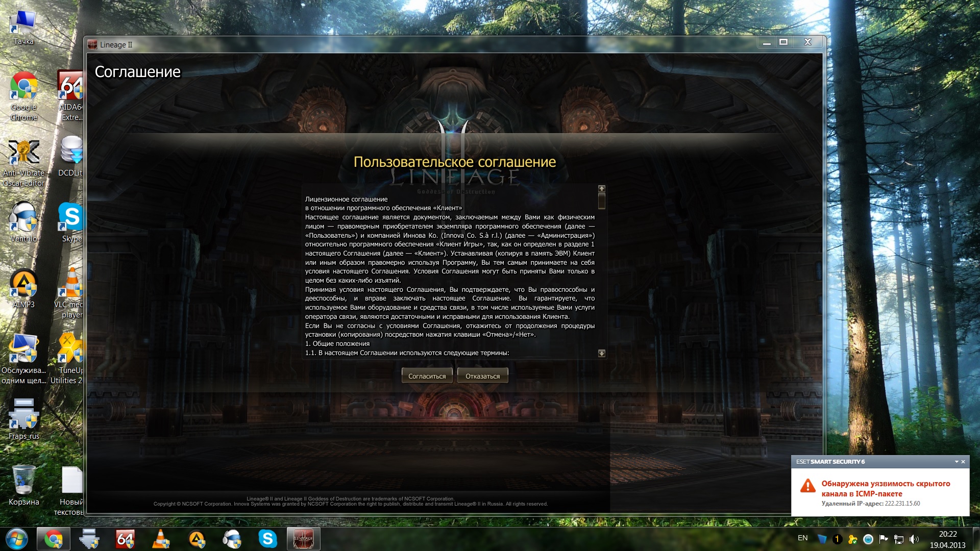Click the Согласиться agree button
Screen dimensions: 980x551
click(427, 376)
